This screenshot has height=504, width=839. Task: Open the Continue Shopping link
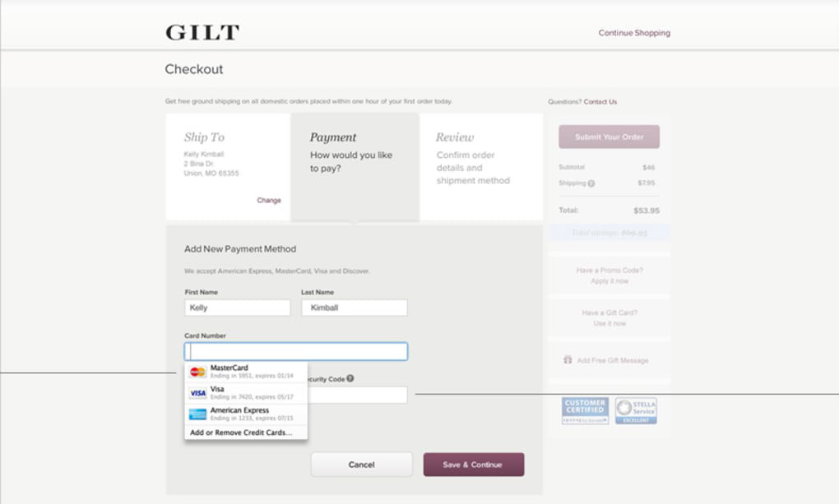pos(634,33)
